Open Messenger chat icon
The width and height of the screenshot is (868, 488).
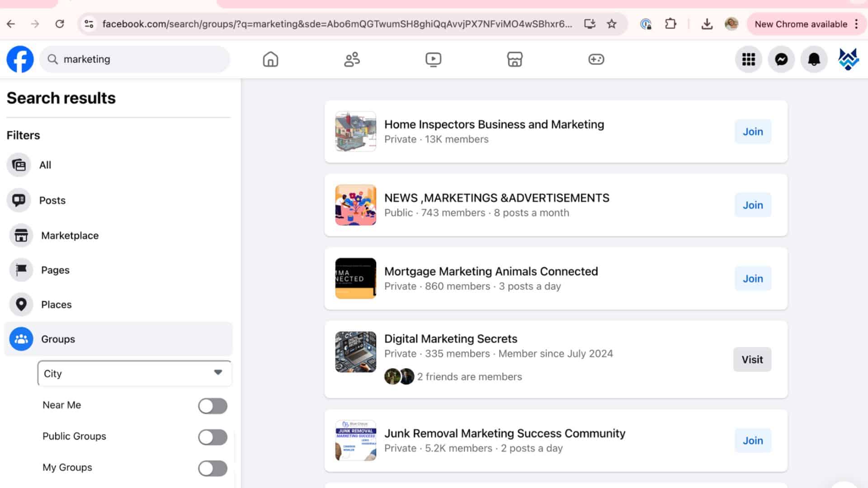(x=781, y=59)
